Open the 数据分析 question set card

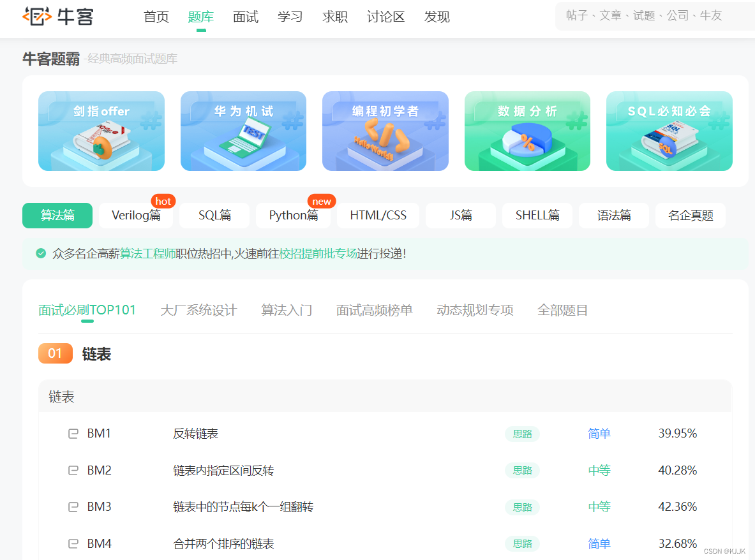527,131
